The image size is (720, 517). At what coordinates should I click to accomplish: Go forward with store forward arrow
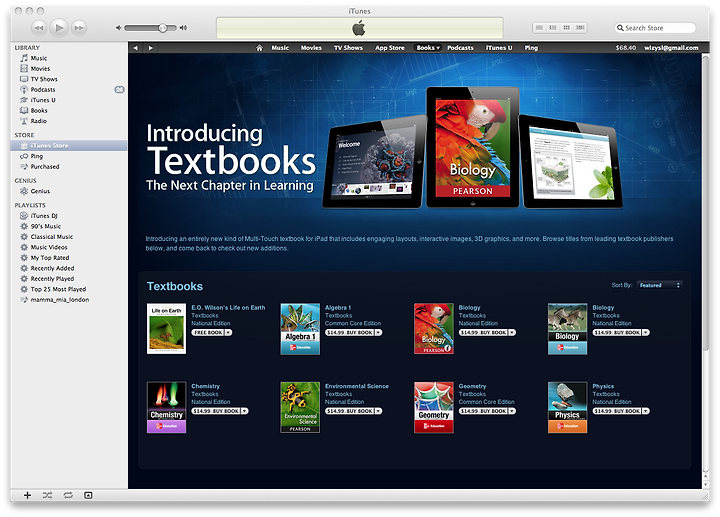150,48
